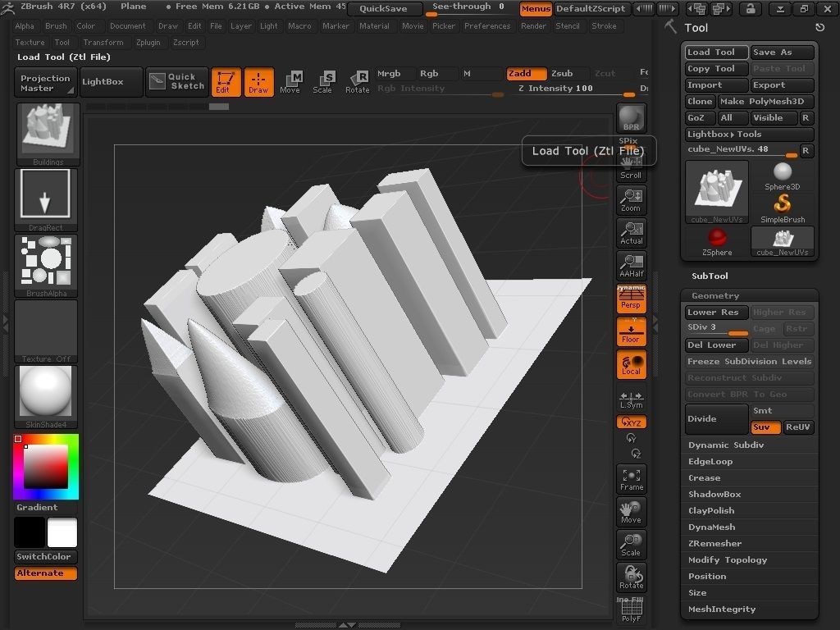Pick a color in color picker square
The height and width of the screenshot is (630, 840).
(x=45, y=466)
